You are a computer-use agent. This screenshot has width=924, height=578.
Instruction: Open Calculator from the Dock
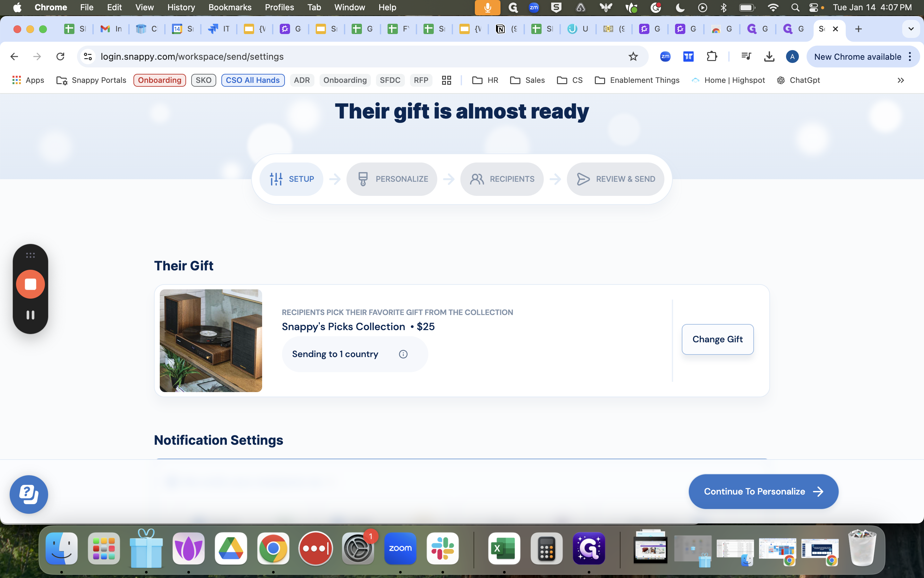546,548
